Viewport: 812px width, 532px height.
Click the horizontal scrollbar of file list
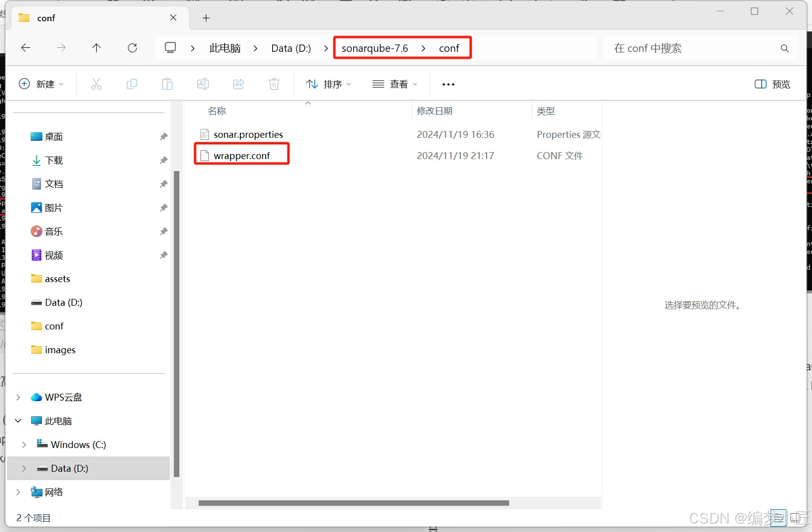tap(354, 503)
